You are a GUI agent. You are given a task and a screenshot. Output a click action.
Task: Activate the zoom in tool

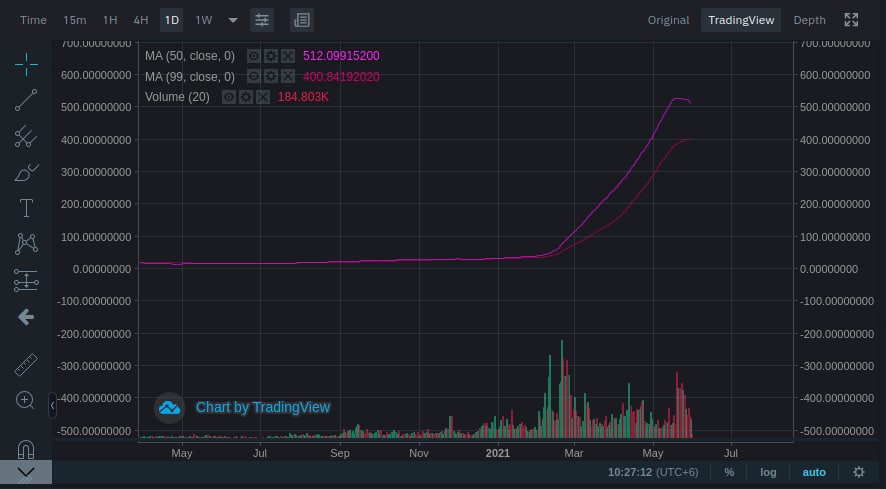pyautogui.click(x=25, y=400)
